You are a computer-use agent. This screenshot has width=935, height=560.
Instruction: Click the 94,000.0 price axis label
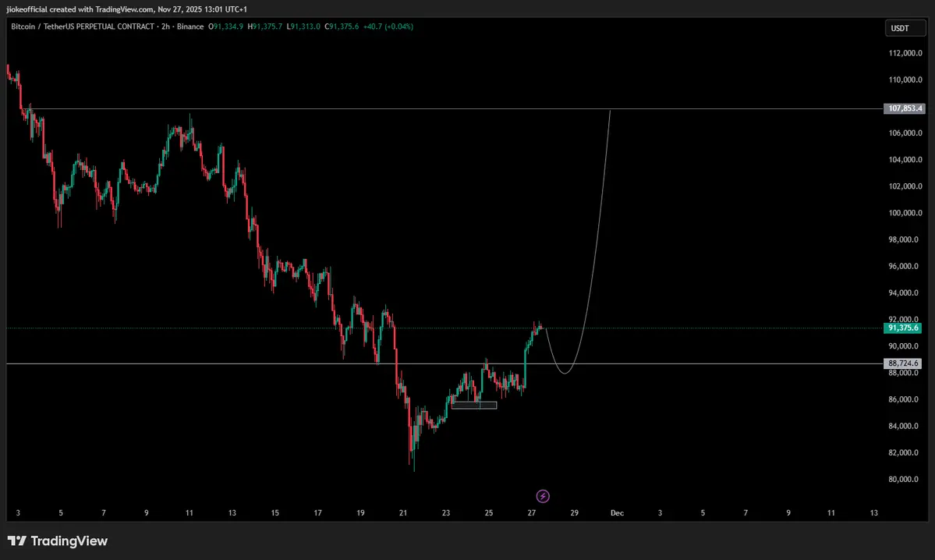pyautogui.click(x=903, y=292)
